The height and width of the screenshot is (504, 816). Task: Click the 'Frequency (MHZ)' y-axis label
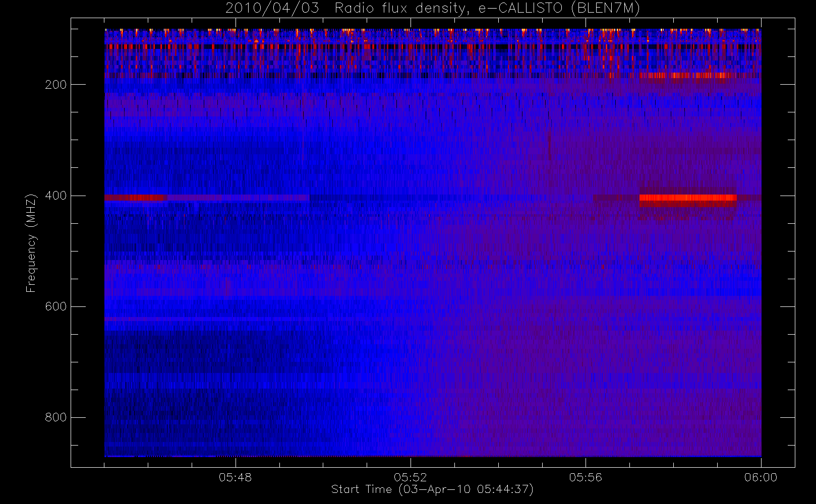31,243
